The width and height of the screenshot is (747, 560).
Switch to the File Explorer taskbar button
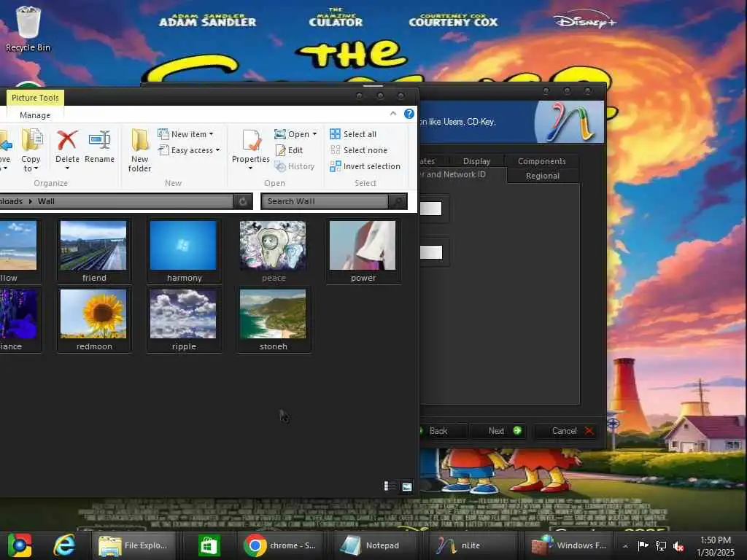pos(133,545)
